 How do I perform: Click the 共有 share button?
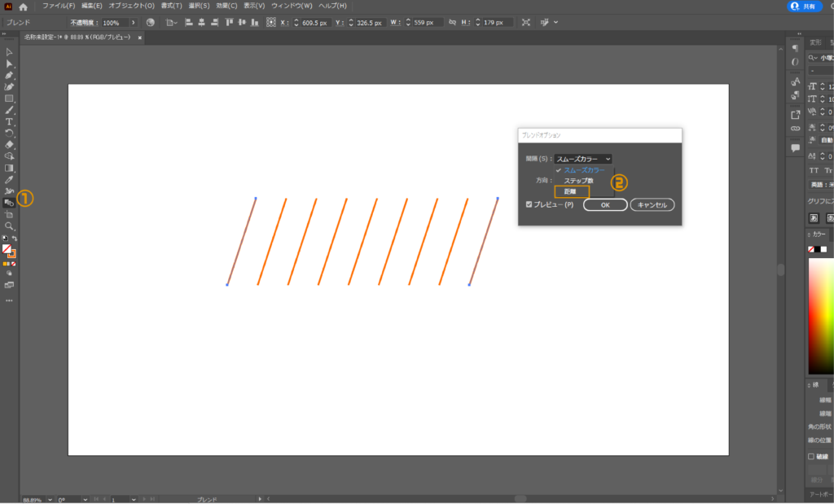(804, 7)
